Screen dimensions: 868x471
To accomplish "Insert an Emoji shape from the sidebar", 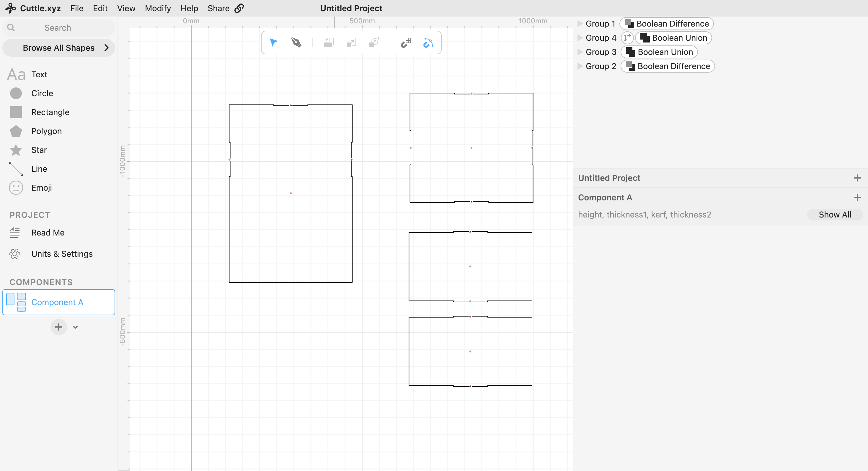I will click(41, 188).
